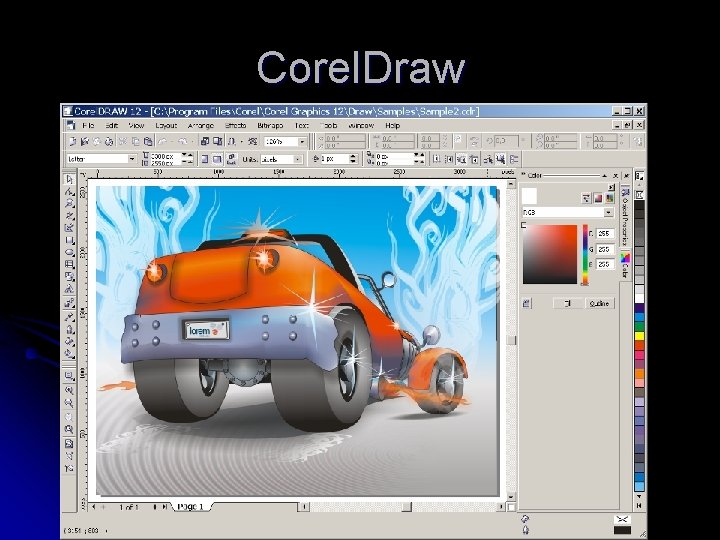Click the Outline button in Color docker
This screenshot has height=540, width=720.
coord(600,304)
